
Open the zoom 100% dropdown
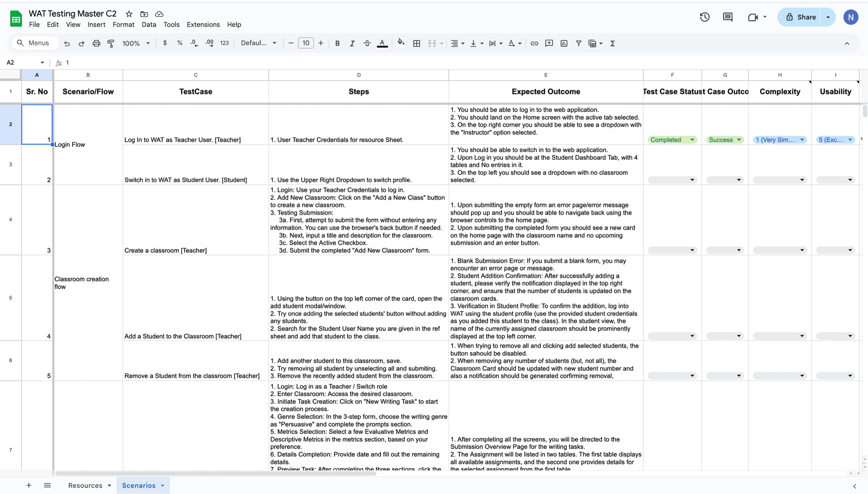coord(136,43)
